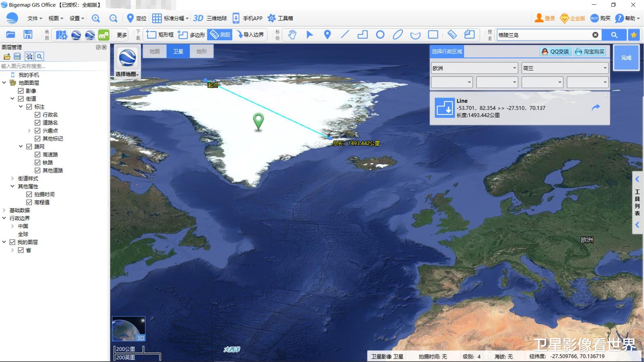Expand the 中国 boundary node

point(12,226)
